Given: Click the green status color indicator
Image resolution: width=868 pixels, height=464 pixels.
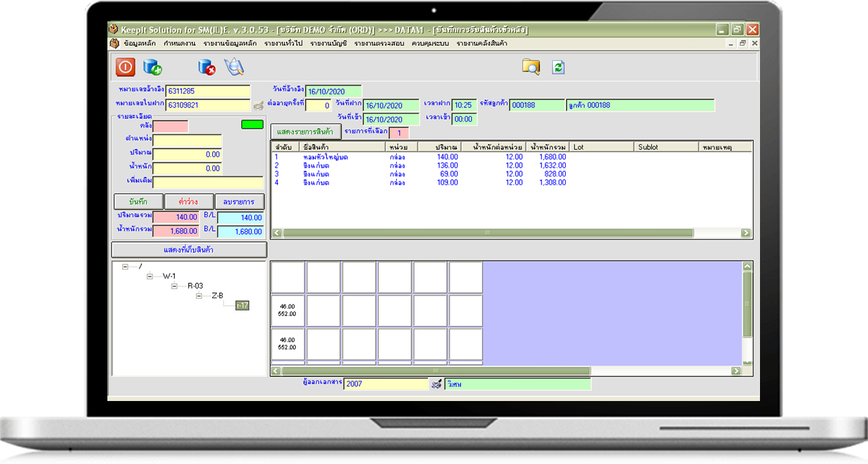Looking at the screenshot, I should [252, 125].
